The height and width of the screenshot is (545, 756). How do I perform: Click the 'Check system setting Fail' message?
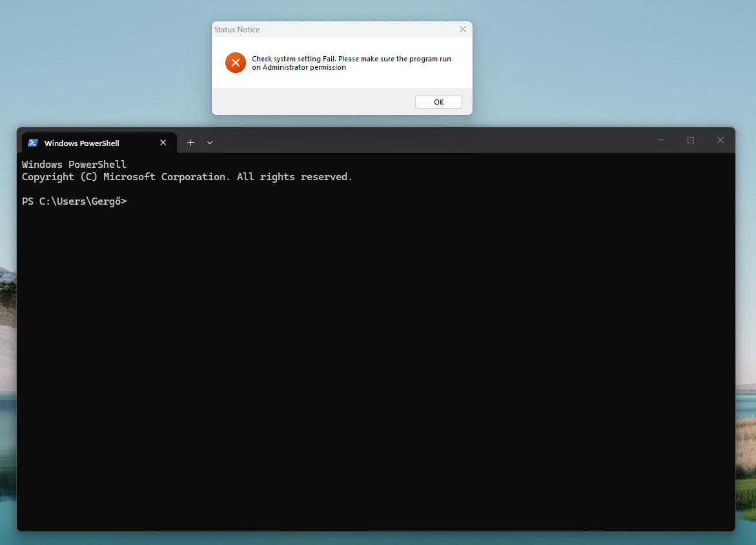click(x=351, y=63)
